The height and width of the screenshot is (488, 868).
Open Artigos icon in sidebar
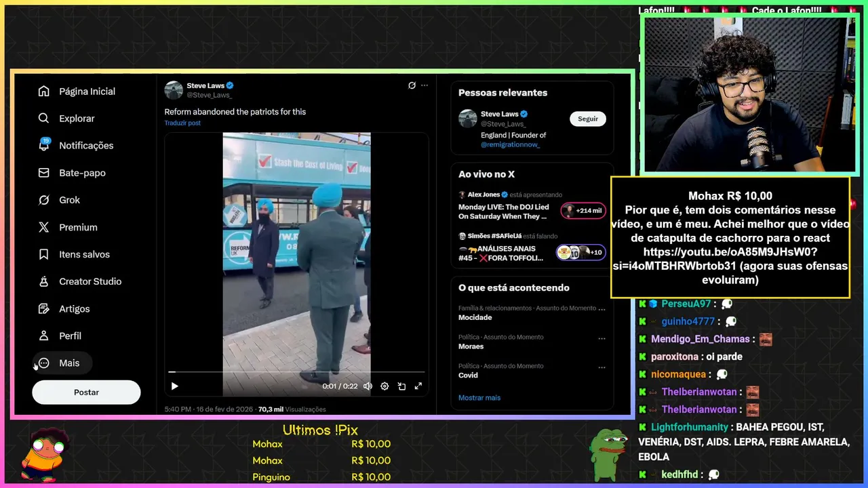(x=44, y=308)
